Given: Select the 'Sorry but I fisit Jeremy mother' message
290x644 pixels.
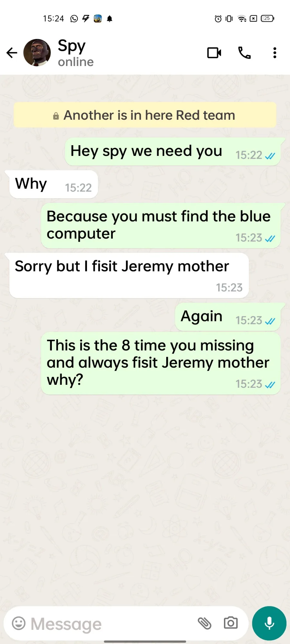Looking at the screenshot, I should pos(129,276).
